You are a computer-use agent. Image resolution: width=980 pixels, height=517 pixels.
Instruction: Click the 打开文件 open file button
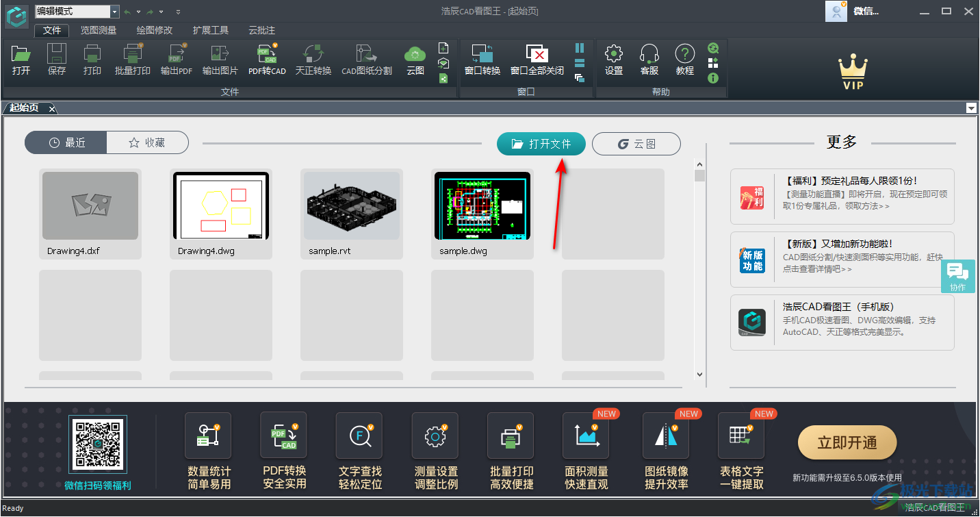click(541, 144)
